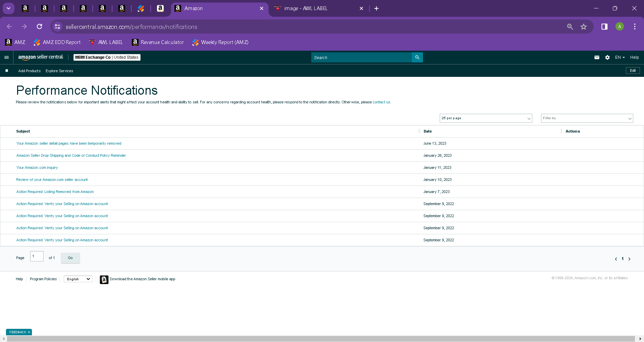Open Program Policies link
The width and height of the screenshot is (644, 342).
pos(43,279)
